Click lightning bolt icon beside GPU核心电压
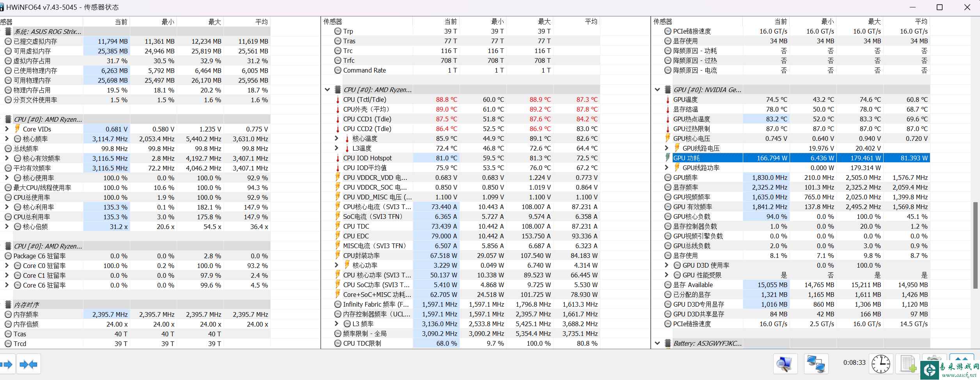The image size is (980, 380). click(668, 139)
